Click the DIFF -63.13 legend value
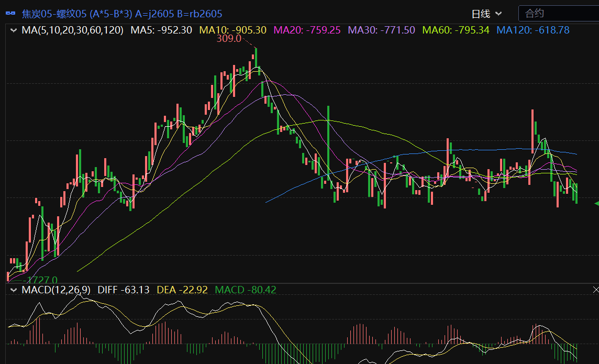The height and width of the screenshot is (364, 599). [124, 290]
